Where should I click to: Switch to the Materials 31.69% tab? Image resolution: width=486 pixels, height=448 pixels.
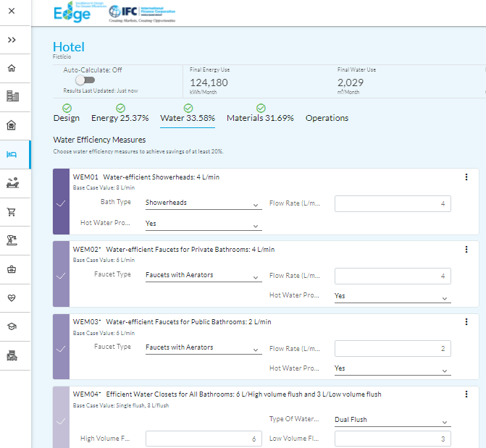[260, 118]
